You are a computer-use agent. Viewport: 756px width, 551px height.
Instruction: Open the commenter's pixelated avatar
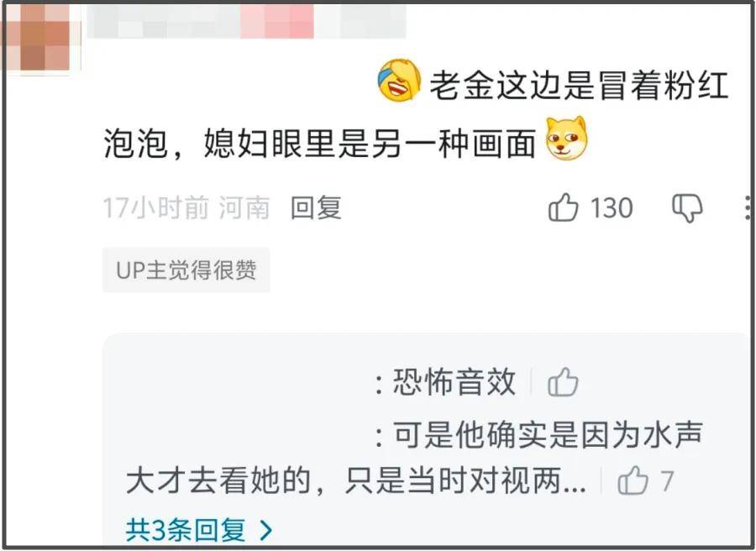click(x=40, y=38)
